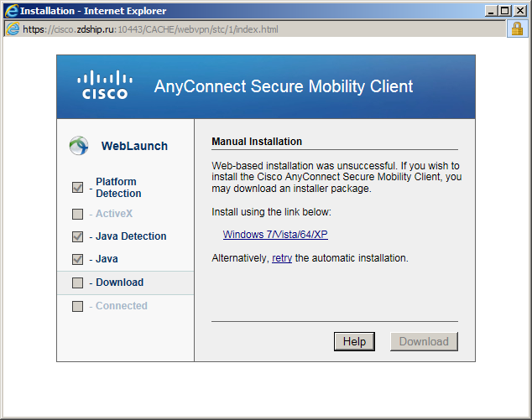Minimize the Installation window

pyautogui.click(x=491, y=11)
